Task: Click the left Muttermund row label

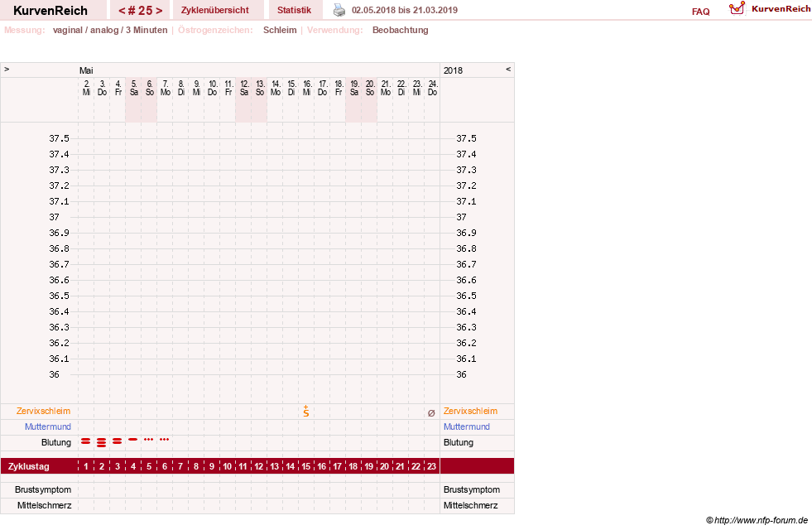Action: (48, 426)
